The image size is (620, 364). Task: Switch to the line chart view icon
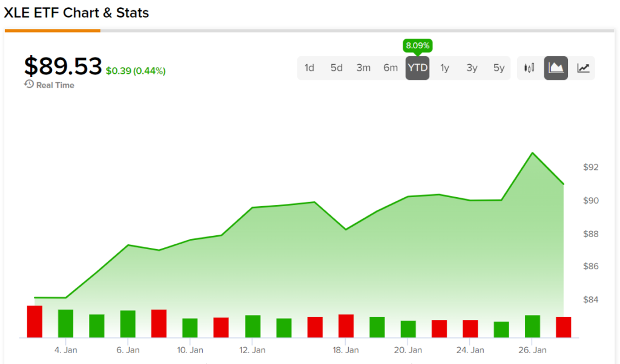click(x=583, y=68)
